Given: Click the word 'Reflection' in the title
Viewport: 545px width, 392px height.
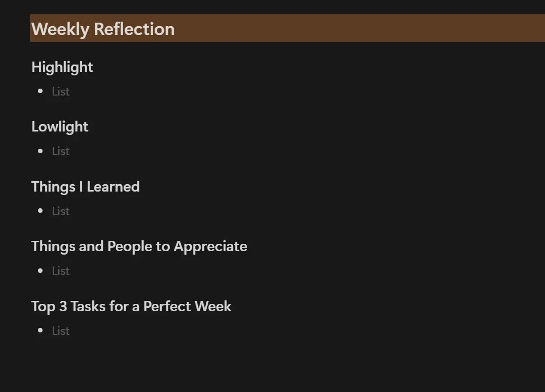Looking at the screenshot, I should point(134,29).
